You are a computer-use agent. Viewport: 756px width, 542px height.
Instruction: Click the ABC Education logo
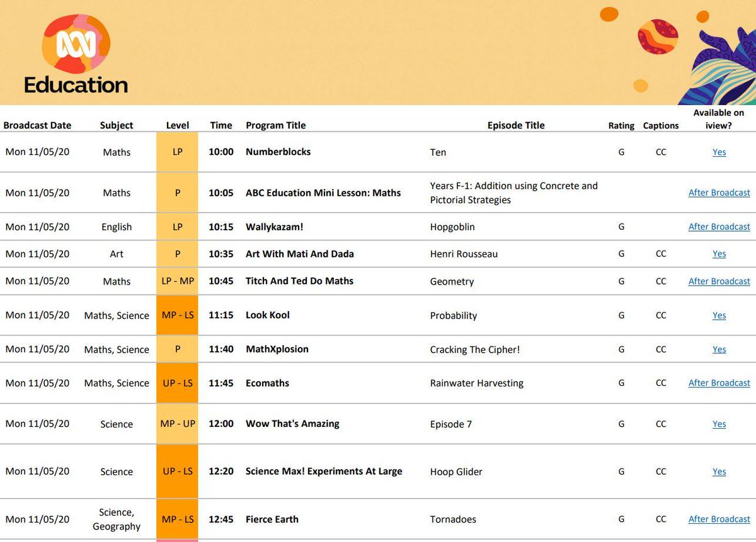[76, 55]
